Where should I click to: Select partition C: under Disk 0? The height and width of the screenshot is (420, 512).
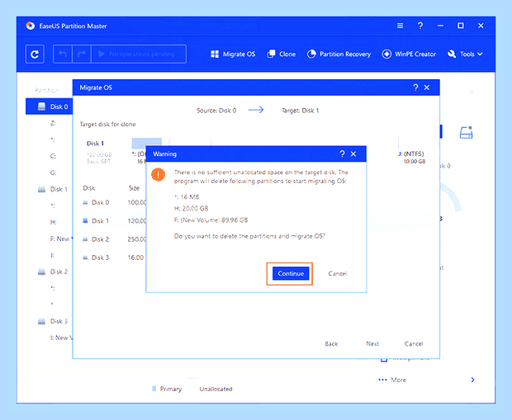[x=53, y=156]
